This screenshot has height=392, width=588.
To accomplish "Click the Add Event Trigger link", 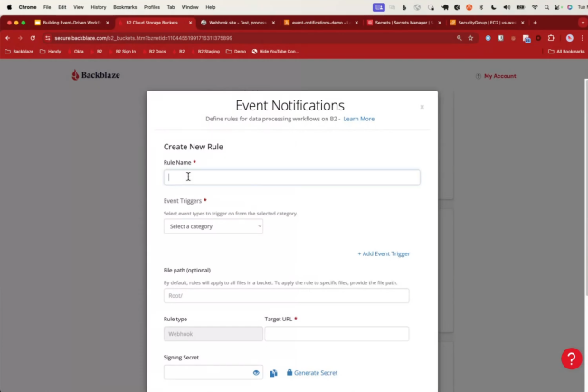I will click(384, 253).
